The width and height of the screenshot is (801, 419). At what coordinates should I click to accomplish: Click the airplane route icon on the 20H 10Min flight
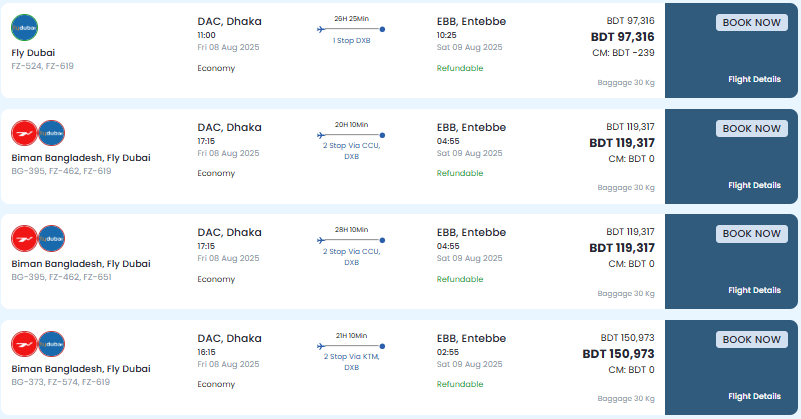[321, 135]
